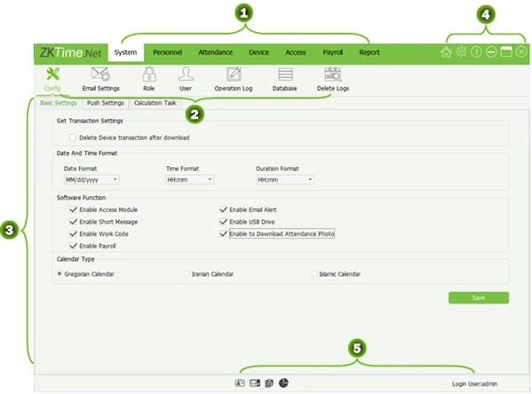Select Iranian Calendar radio button

click(x=187, y=273)
